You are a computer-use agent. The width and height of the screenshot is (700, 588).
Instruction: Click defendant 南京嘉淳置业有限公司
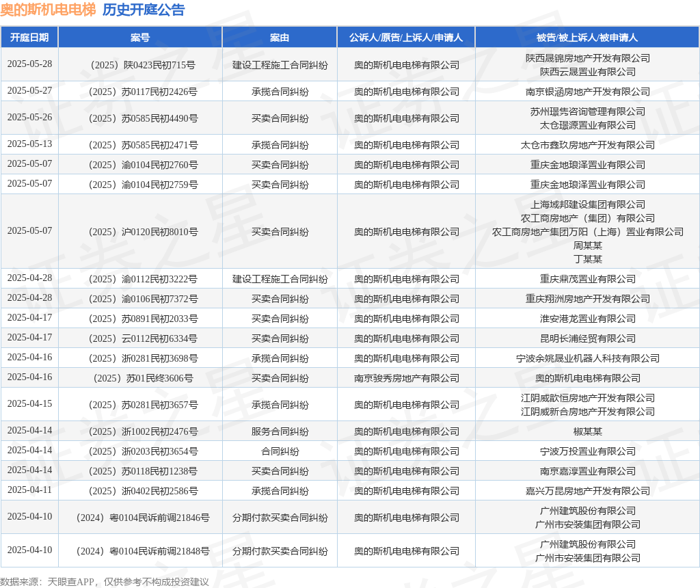587,472
